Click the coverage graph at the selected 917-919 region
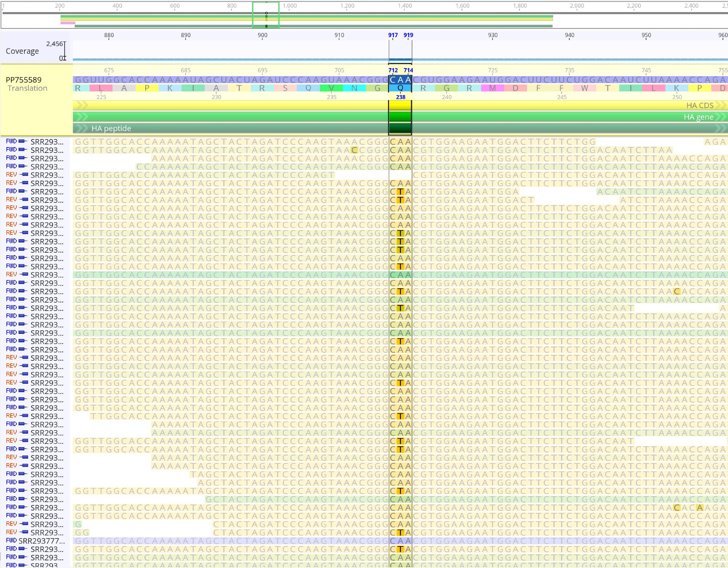The width and height of the screenshot is (728, 568). pyautogui.click(x=400, y=60)
